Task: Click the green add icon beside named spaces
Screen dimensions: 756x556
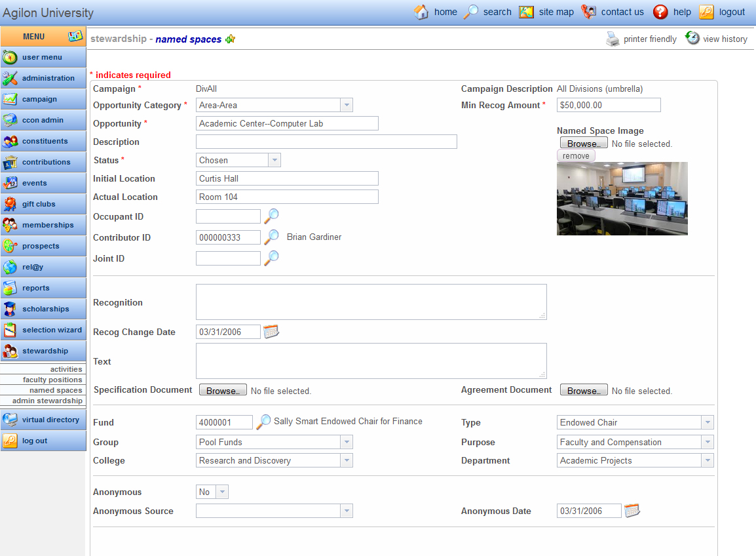Action: [x=230, y=39]
